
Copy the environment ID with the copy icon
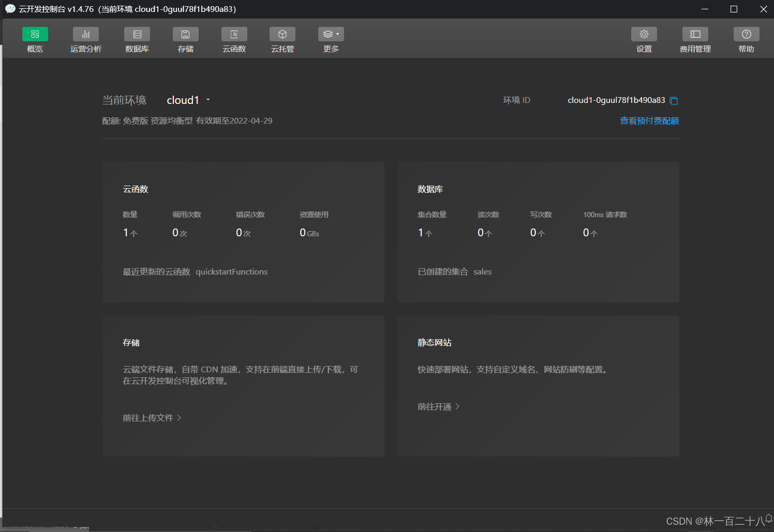(x=674, y=100)
